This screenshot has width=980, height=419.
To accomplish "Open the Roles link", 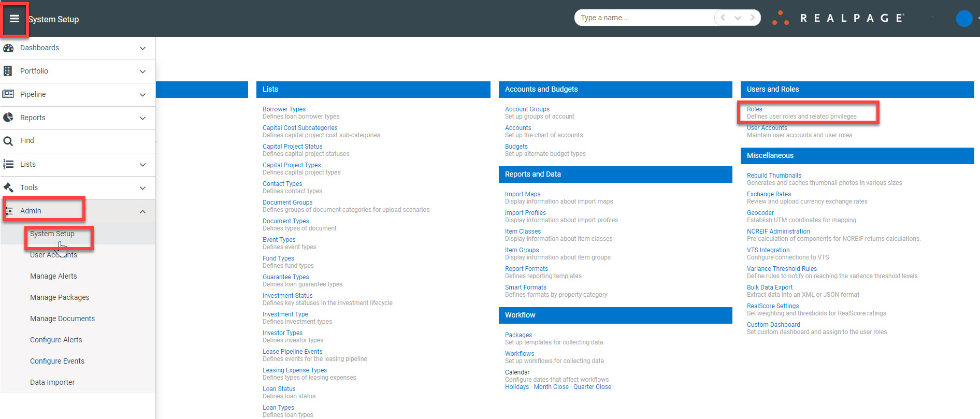I will [754, 109].
